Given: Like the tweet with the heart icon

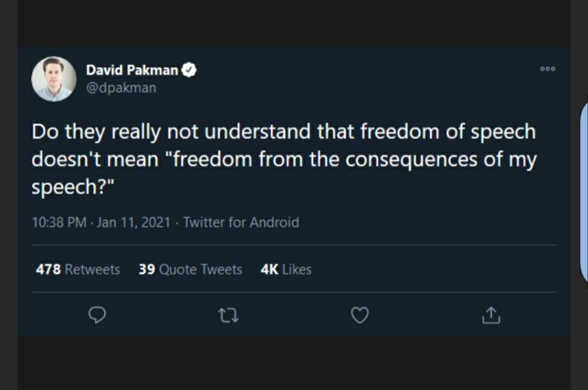Looking at the screenshot, I should tap(359, 315).
